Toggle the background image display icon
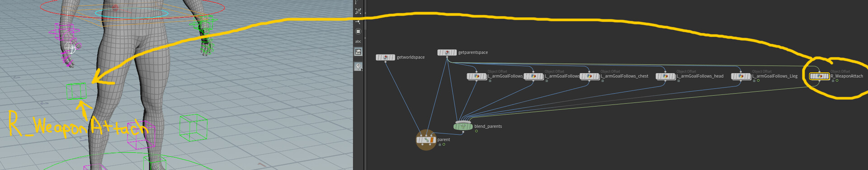Image resolution: width=868 pixels, height=170 pixels. [358, 52]
